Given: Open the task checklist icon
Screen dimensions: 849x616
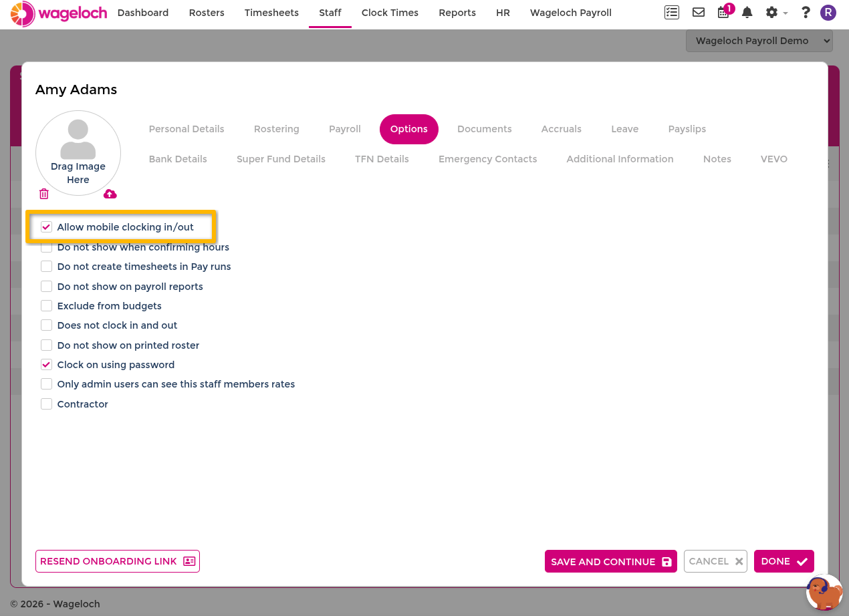Looking at the screenshot, I should [671, 13].
